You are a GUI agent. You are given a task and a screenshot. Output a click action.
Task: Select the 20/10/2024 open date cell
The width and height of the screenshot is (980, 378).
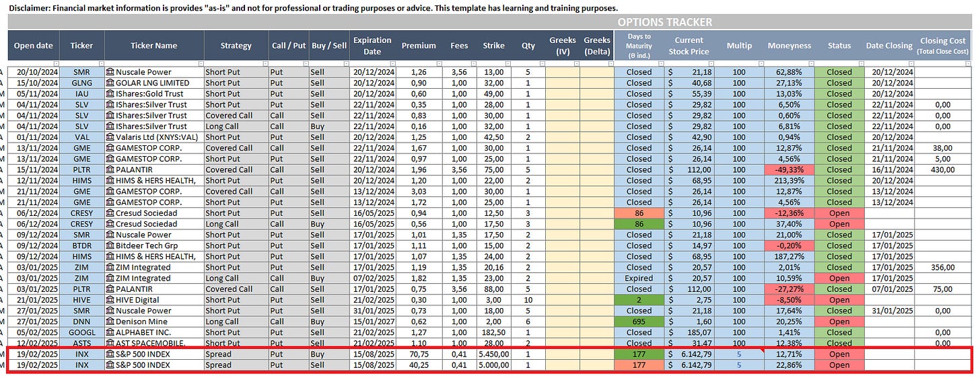tap(34, 72)
